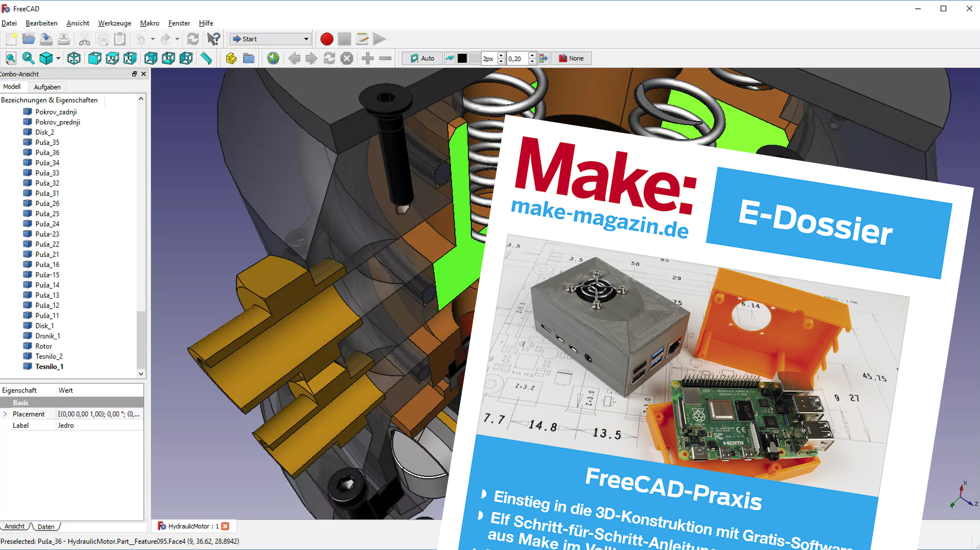Create a new Part with the yellow icon
The image size is (980, 550).
[231, 59]
